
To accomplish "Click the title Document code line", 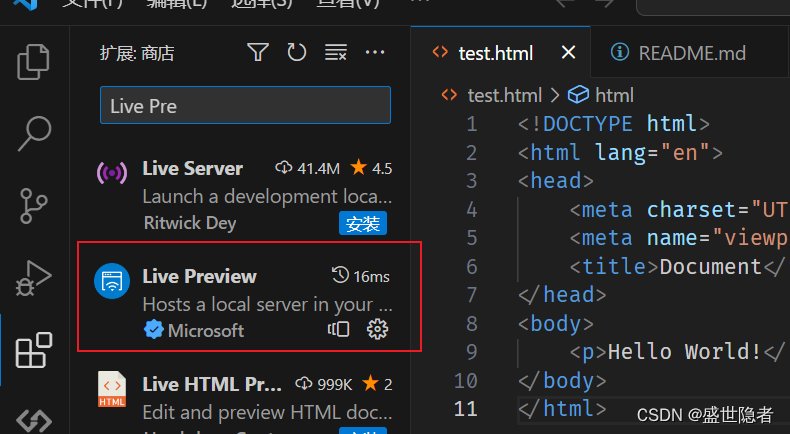I will point(677,267).
